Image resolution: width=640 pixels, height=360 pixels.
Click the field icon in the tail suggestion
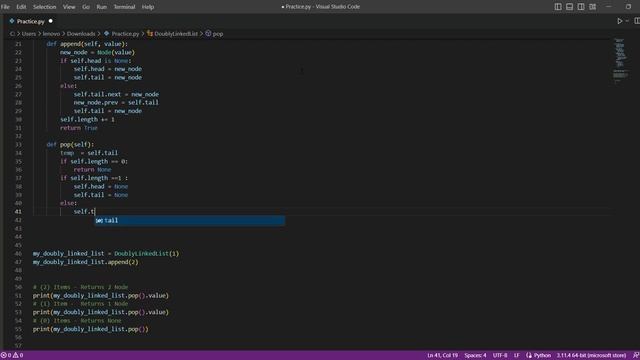pyautogui.click(x=99, y=220)
